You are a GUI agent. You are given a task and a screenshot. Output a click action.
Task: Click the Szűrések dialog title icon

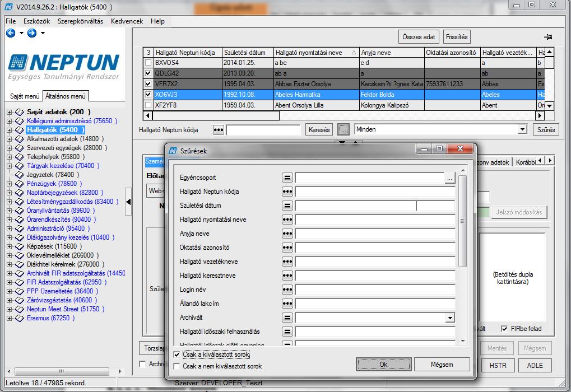[x=173, y=151]
